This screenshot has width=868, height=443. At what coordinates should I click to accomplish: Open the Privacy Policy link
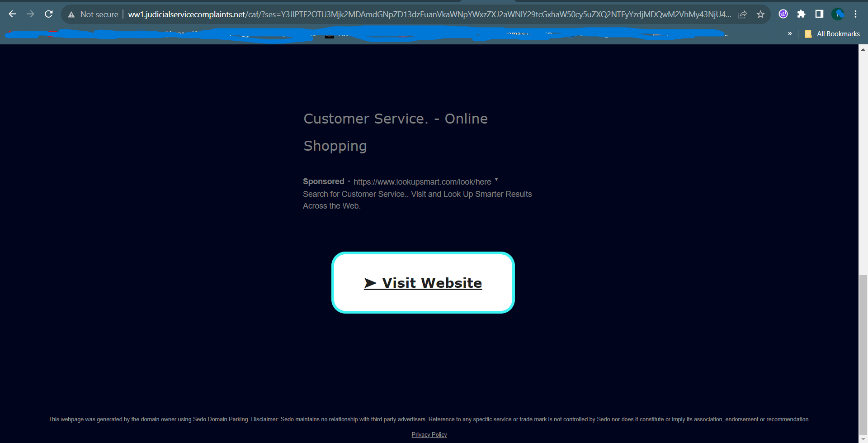[x=429, y=434]
